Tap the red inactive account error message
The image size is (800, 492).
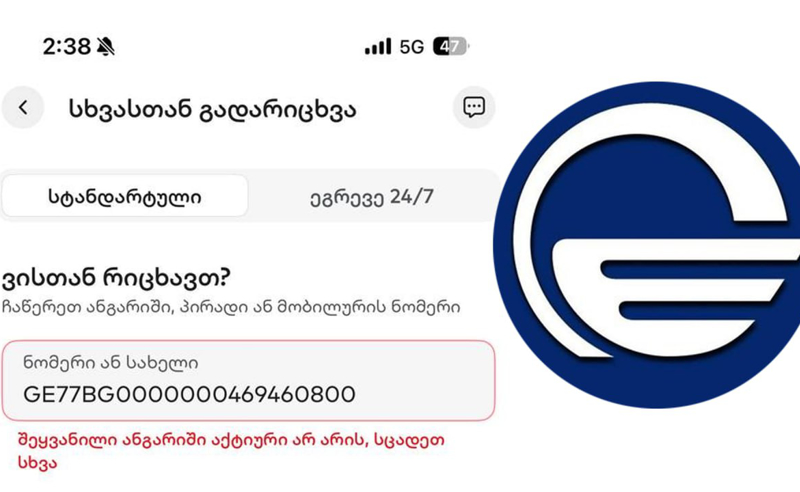pyautogui.click(x=231, y=451)
